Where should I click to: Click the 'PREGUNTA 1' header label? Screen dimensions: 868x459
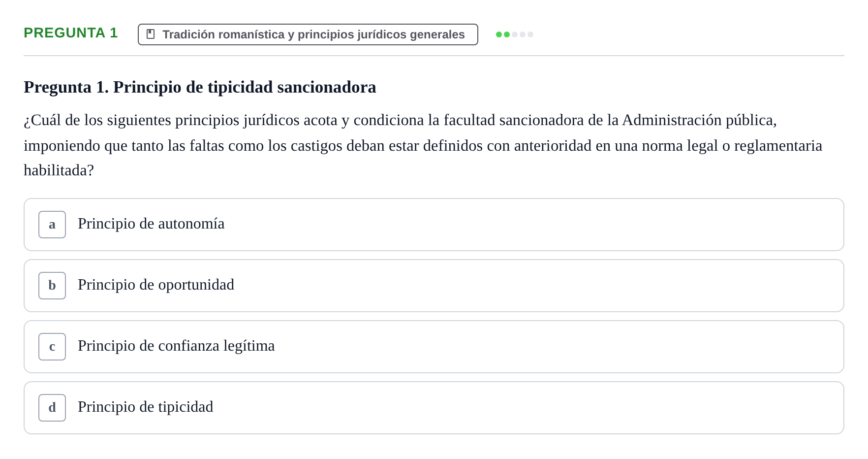(x=71, y=33)
